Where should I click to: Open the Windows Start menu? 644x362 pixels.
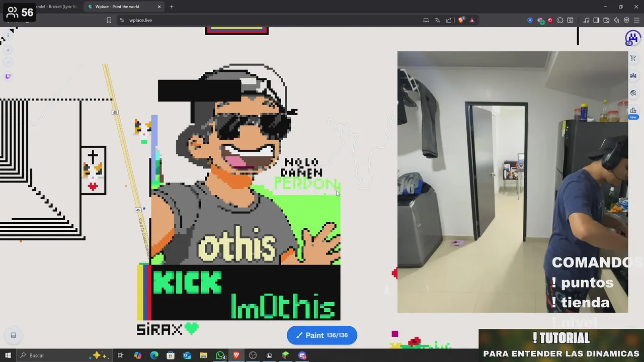point(8,355)
